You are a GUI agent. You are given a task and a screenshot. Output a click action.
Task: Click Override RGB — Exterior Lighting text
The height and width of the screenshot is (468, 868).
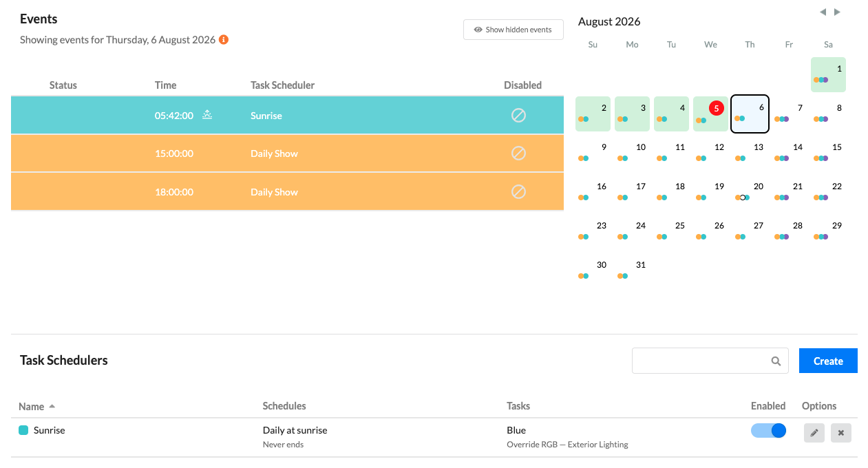[568, 445]
